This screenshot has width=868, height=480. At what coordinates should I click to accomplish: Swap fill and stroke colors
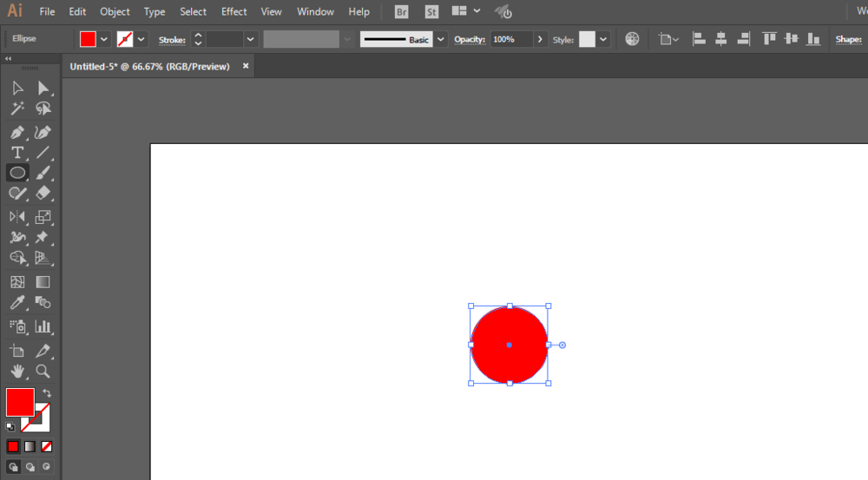click(x=47, y=393)
